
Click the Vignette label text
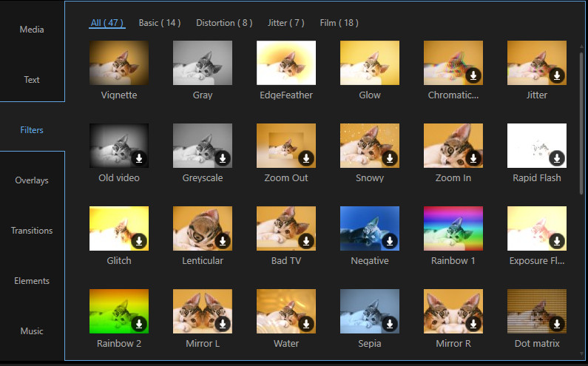119,95
